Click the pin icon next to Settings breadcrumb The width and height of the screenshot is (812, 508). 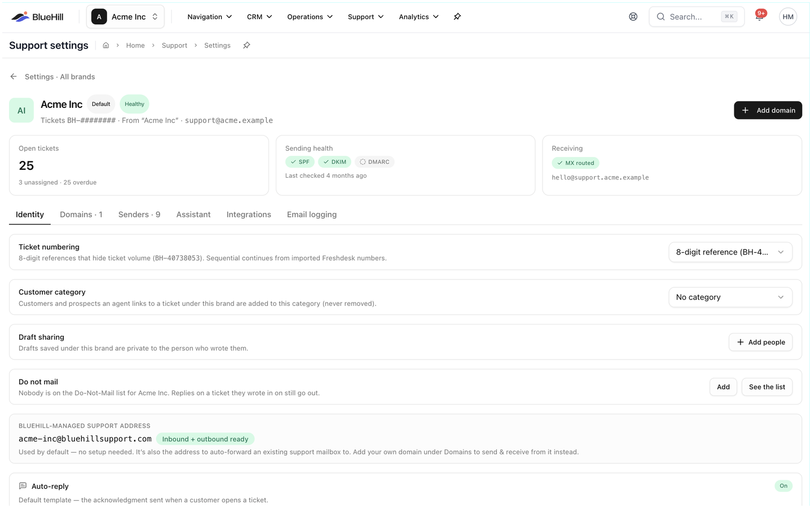point(246,45)
